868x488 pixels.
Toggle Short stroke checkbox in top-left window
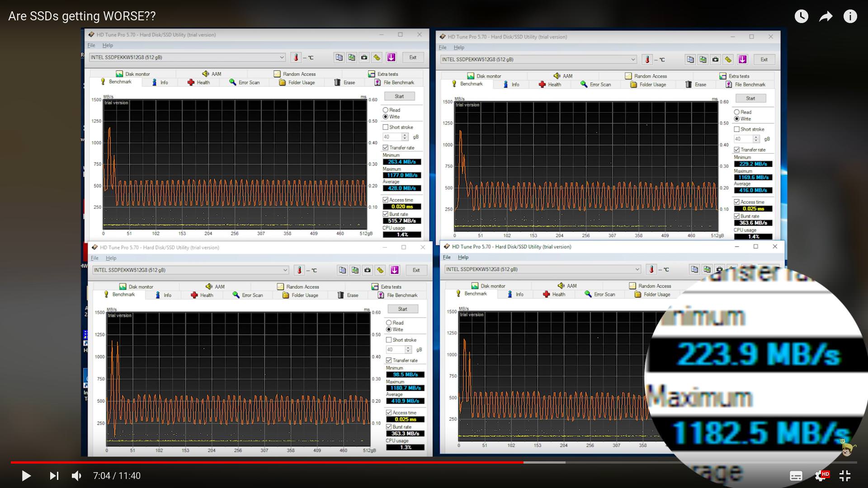pos(386,127)
